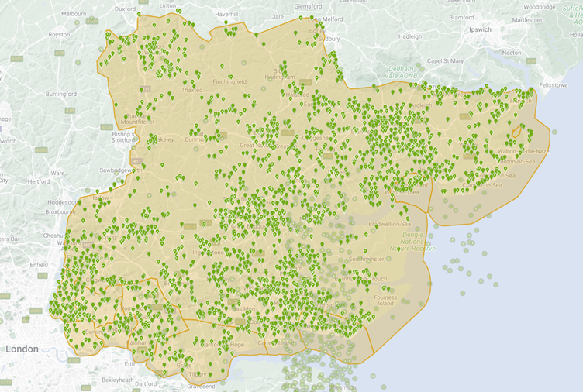The width and height of the screenshot is (583, 392).
Task: Click the Gravesend label
Action: [201, 387]
